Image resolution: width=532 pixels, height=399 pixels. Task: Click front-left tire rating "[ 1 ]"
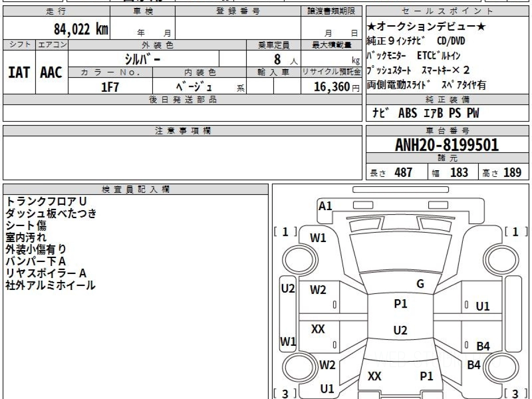coord(285,231)
